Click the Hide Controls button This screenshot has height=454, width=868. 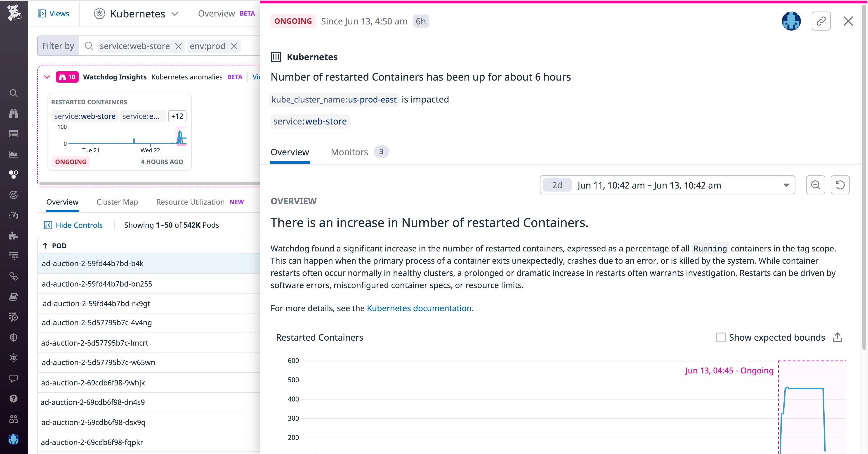[x=73, y=225]
